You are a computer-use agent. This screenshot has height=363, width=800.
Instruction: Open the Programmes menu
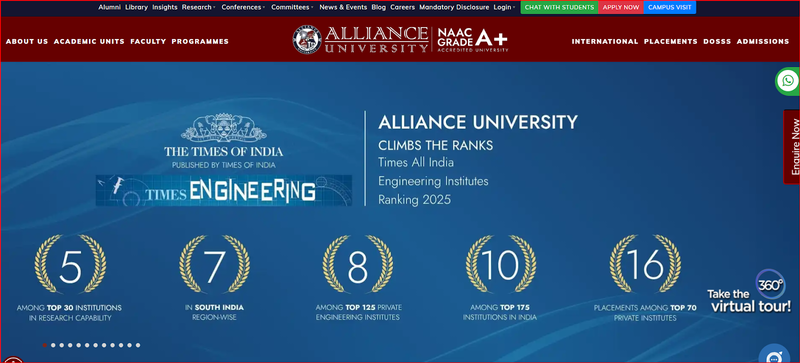pyautogui.click(x=200, y=41)
